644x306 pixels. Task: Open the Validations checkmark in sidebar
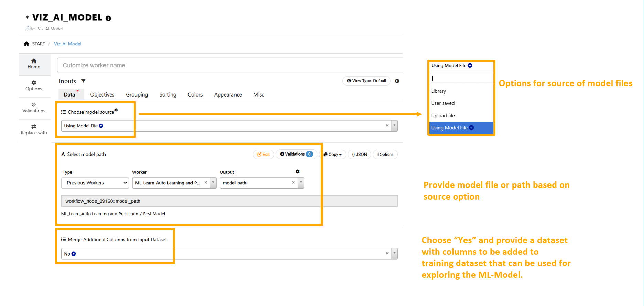pos(34,105)
